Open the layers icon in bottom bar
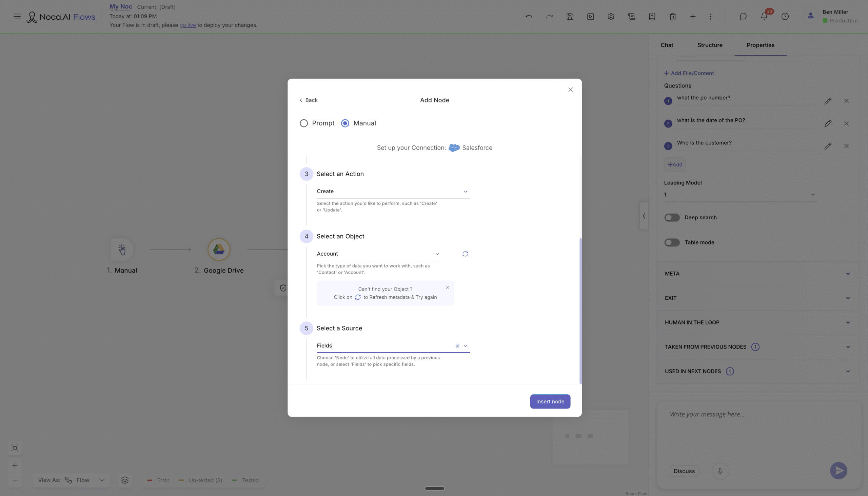This screenshot has width=868, height=496. (125, 480)
